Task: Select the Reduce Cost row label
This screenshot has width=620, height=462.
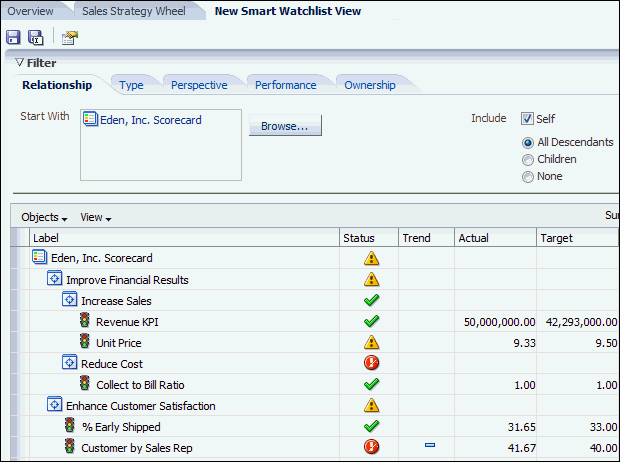Action: coord(112,364)
